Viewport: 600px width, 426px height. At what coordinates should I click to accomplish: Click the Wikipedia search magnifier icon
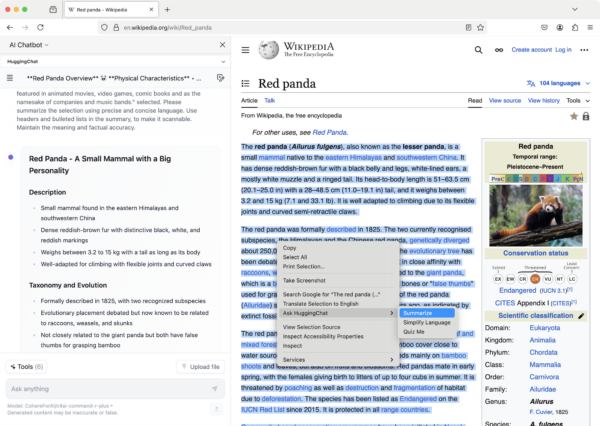478,49
